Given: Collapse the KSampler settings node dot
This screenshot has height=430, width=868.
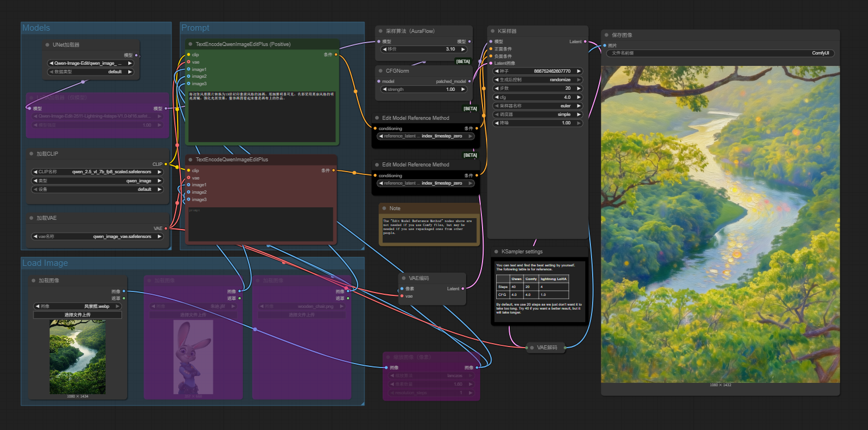Looking at the screenshot, I should coord(496,252).
